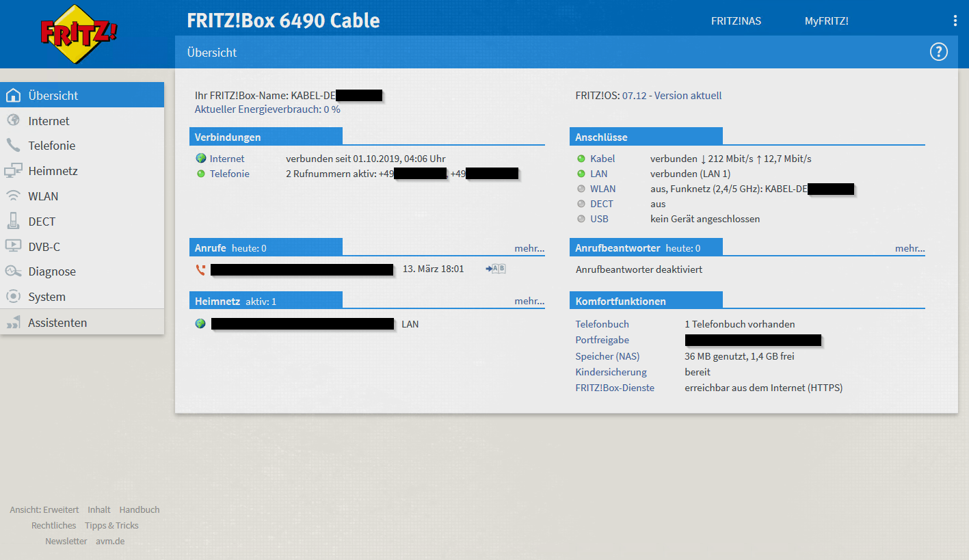
Task: Click the Heimnetz device globe icon
Action: pos(200,324)
